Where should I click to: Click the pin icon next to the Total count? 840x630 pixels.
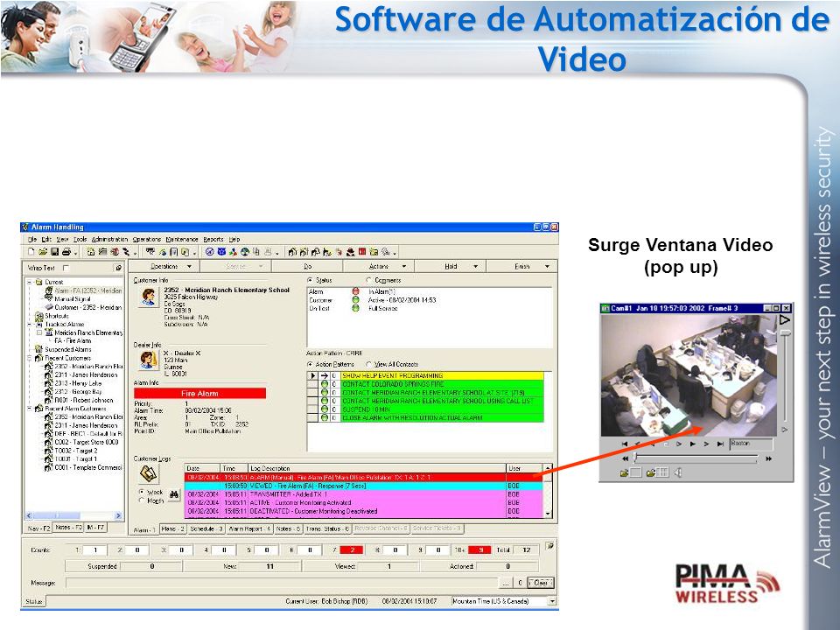pyautogui.click(x=549, y=546)
